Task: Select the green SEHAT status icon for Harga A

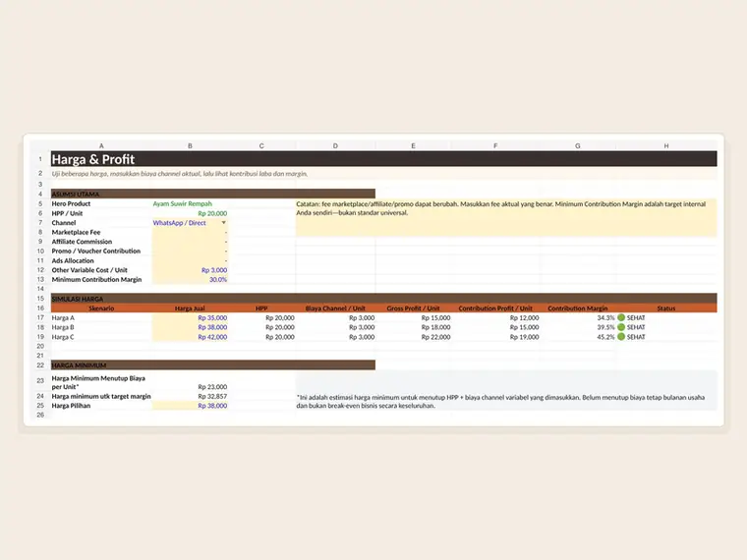Action: pos(621,317)
